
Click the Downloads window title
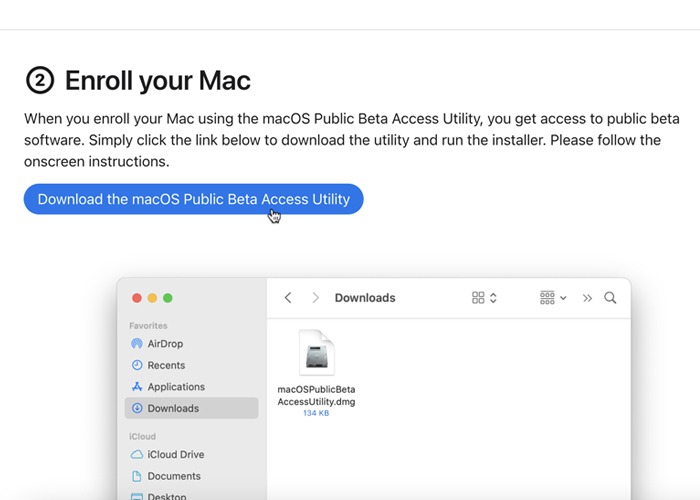(x=365, y=298)
